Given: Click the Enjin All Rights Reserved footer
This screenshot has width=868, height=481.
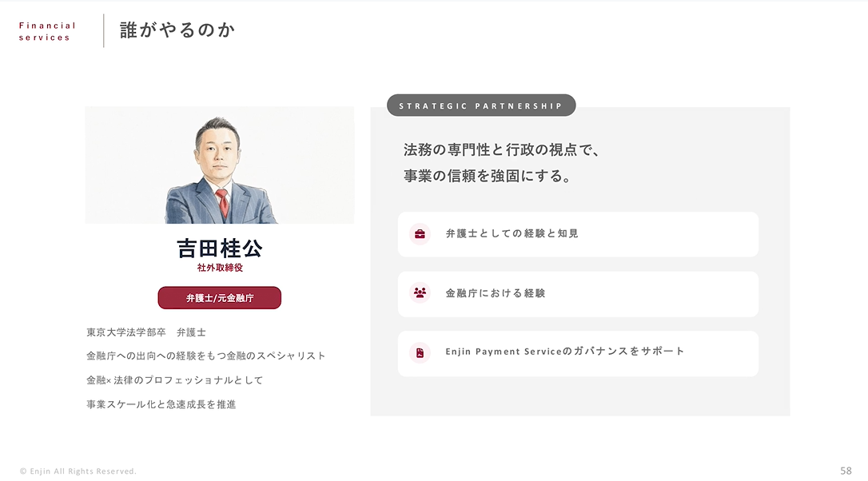Looking at the screenshot, I should click(x=78, y=471).
